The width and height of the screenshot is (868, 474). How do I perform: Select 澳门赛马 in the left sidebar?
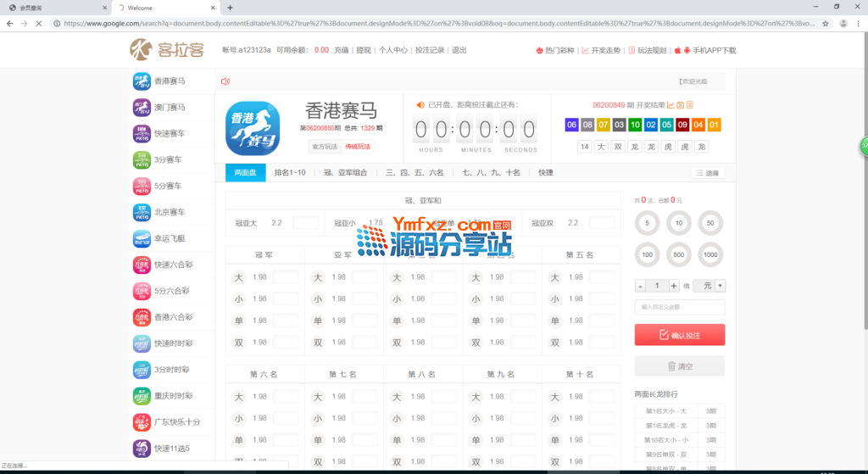141,108
